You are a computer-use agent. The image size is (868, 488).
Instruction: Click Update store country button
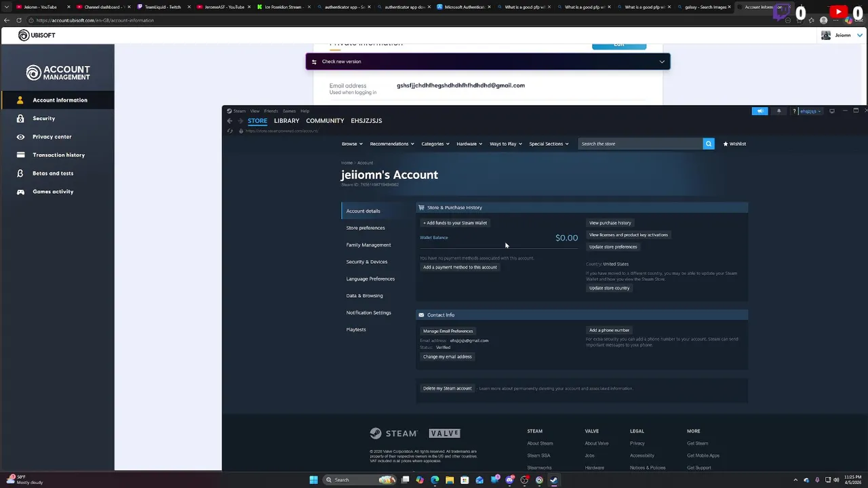[610, 288]
